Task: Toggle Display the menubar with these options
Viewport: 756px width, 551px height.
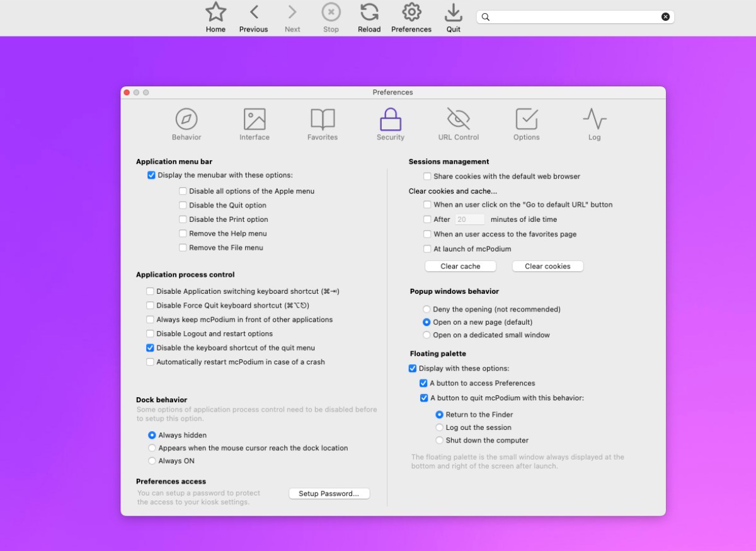Action: 151,175
